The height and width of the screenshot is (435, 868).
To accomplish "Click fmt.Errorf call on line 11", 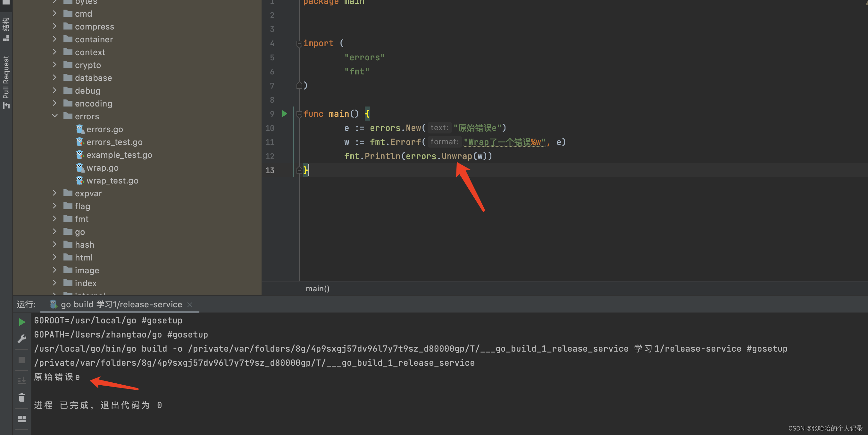I will [x=395, y=142].
